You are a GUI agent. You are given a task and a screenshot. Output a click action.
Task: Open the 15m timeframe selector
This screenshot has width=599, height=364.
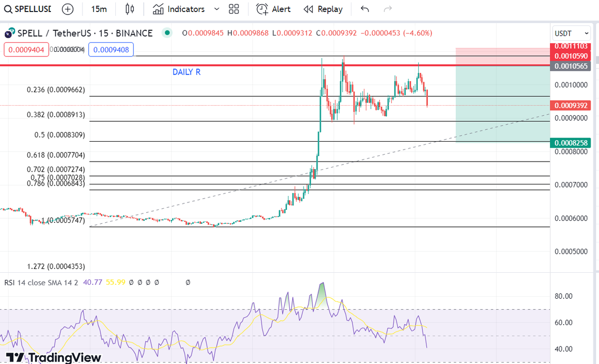point(99,9)
